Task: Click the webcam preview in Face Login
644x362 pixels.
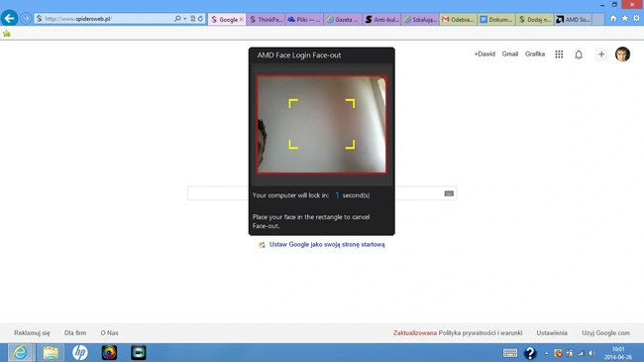Action: (x=321, y=124)
